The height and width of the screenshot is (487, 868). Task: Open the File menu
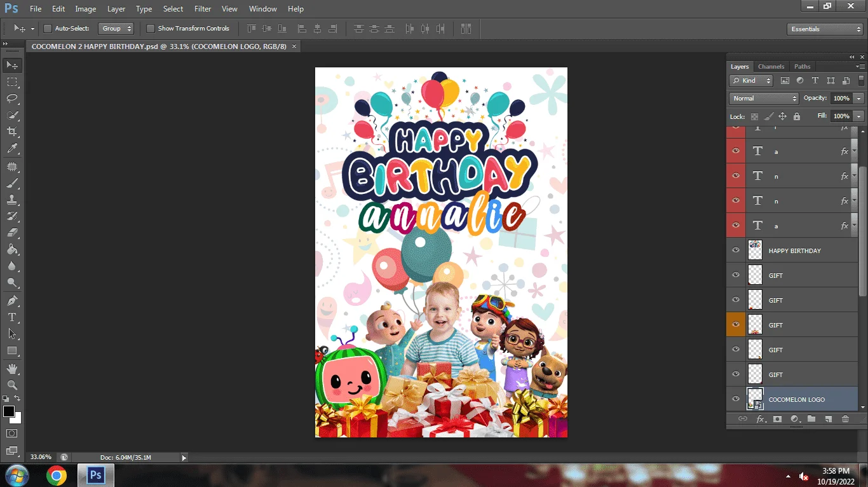(36, 9)
